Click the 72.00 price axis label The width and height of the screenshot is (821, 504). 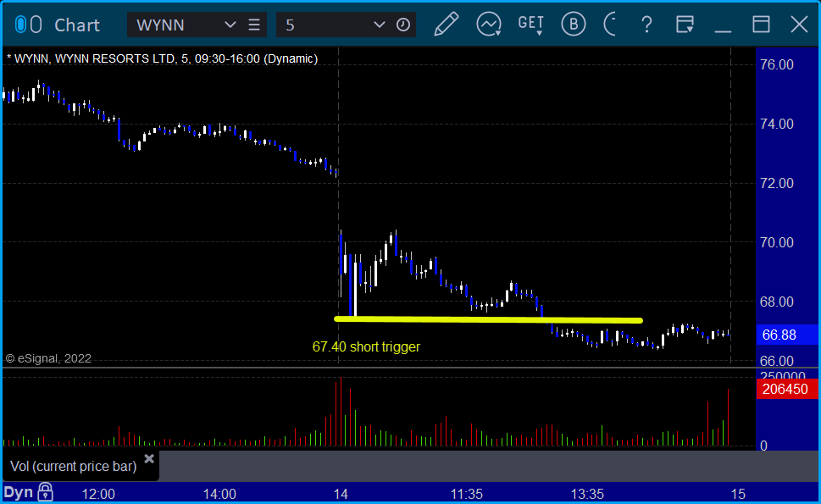point(777,183)
